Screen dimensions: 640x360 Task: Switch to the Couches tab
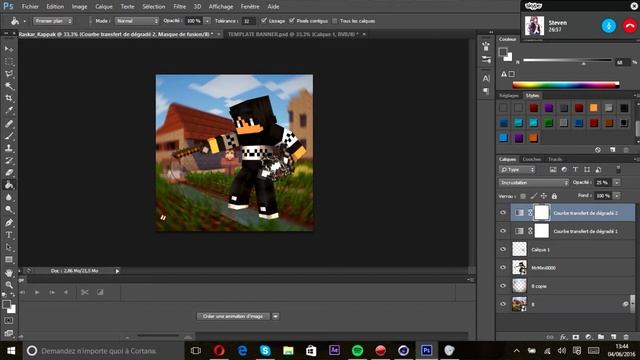[531, 159]
